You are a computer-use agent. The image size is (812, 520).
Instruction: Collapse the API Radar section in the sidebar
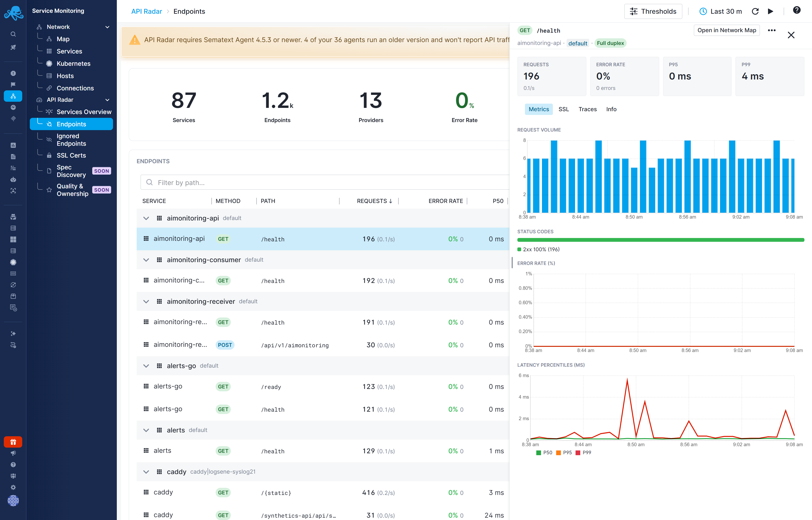pyautogui.click(x=107, y=100)
